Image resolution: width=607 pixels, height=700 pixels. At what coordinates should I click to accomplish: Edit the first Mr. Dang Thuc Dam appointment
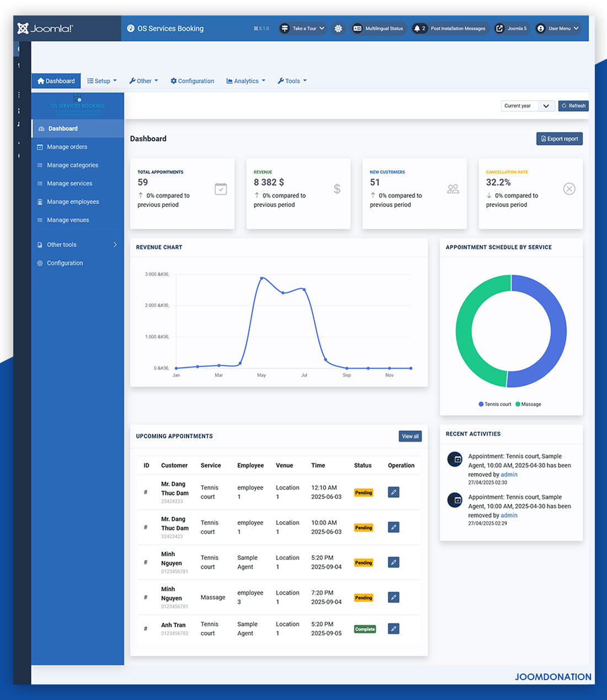(x=393, y=492)
